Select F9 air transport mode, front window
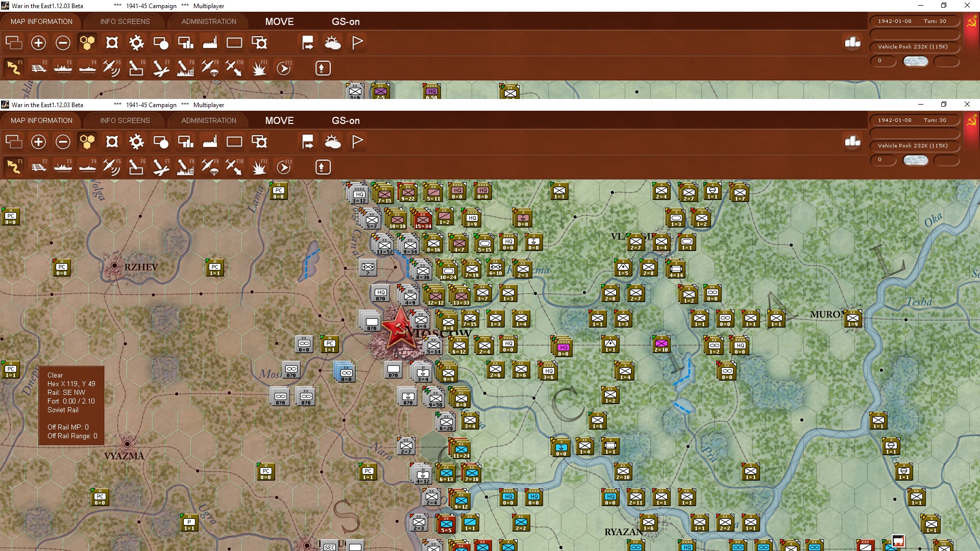This screenshot has height=551, width=980. 210,167
